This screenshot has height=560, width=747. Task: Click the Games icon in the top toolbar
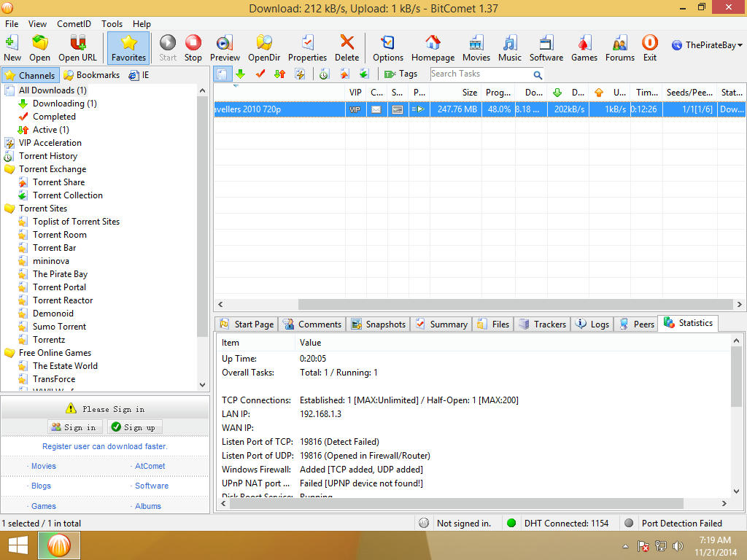point(584,48)
